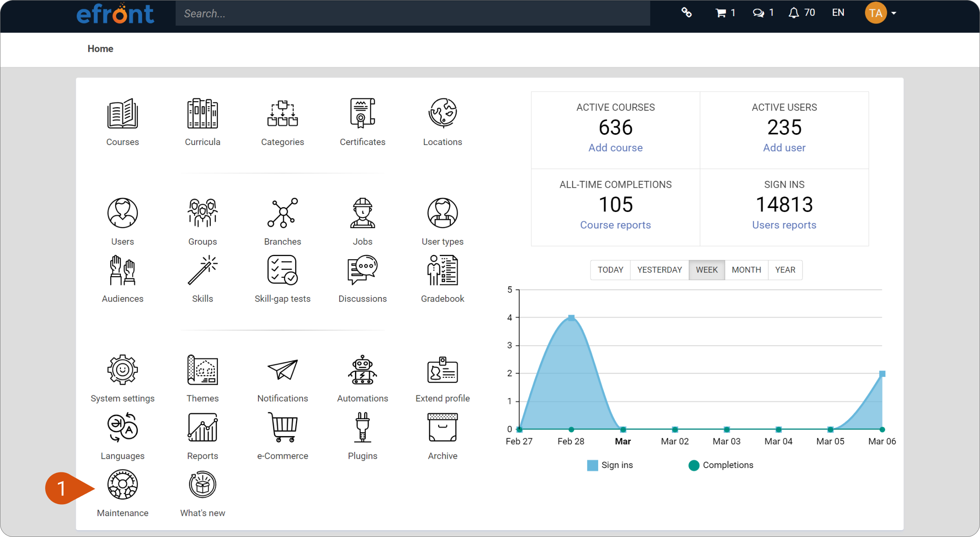Open the Plugins plug icon
This screenshot has width=980, height=537.
363,428
